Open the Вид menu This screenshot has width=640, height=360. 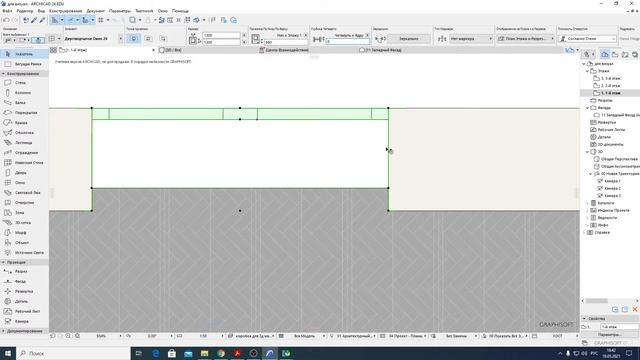pyautogui.click(x=41, y=11)
